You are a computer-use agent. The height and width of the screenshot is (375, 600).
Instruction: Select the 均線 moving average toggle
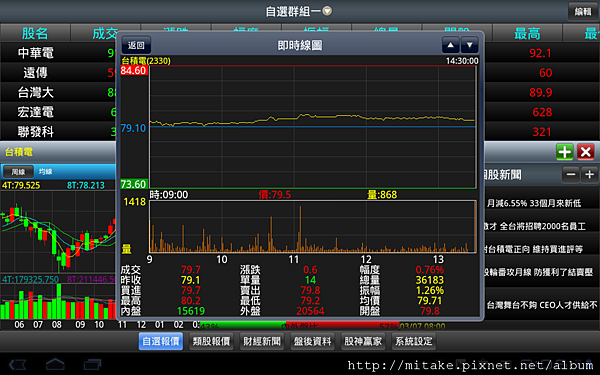pyautogui.click(x=46, y=172)
